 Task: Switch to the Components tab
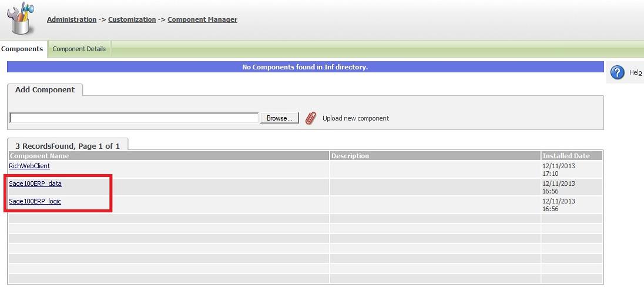tap(22, 49)
